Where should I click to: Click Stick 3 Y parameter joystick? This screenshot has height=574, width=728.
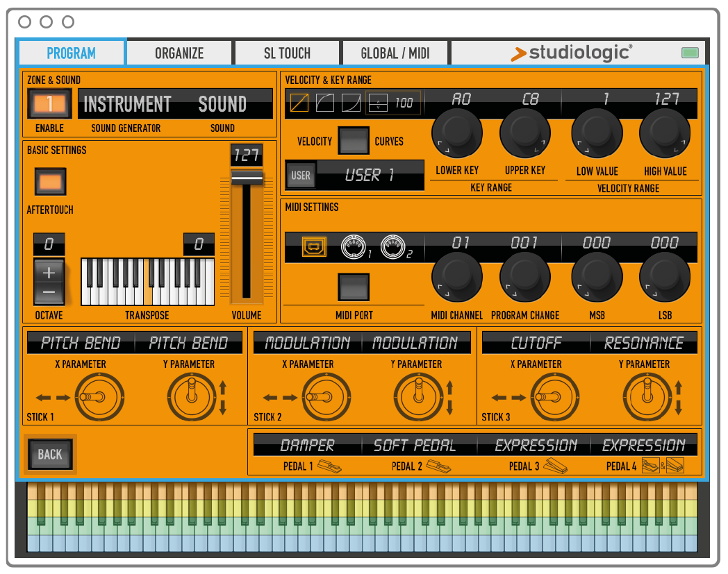[x=647, y=397]
